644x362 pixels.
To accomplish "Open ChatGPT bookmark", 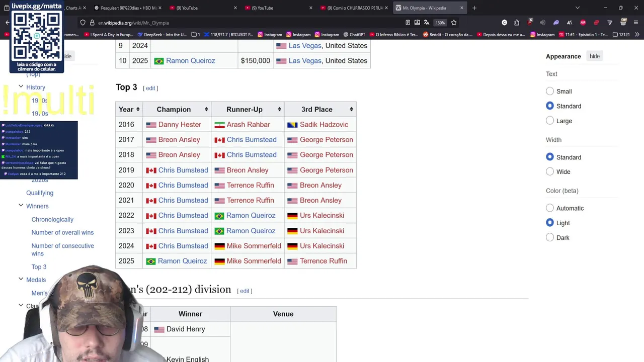I will click(354, 35).
